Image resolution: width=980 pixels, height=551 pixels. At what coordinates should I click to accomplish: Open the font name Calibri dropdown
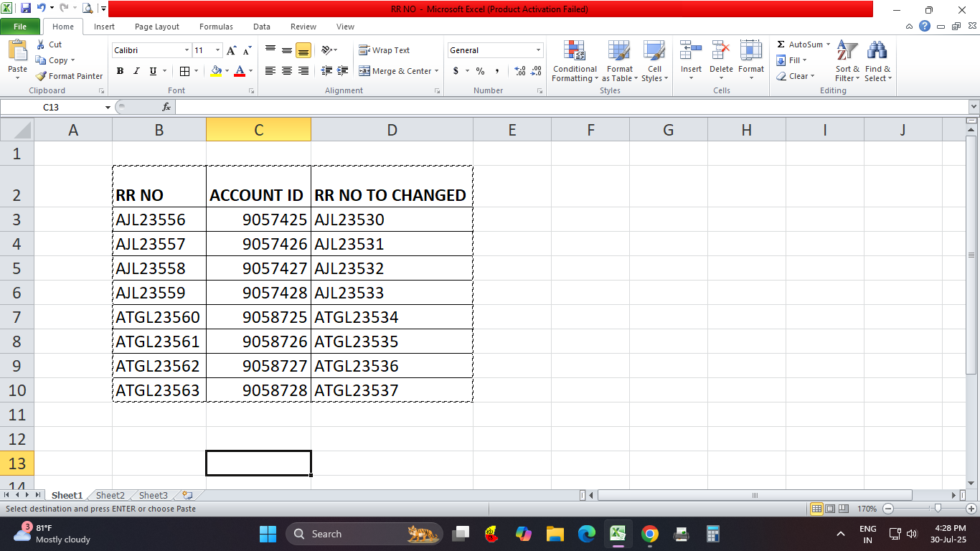187,50
